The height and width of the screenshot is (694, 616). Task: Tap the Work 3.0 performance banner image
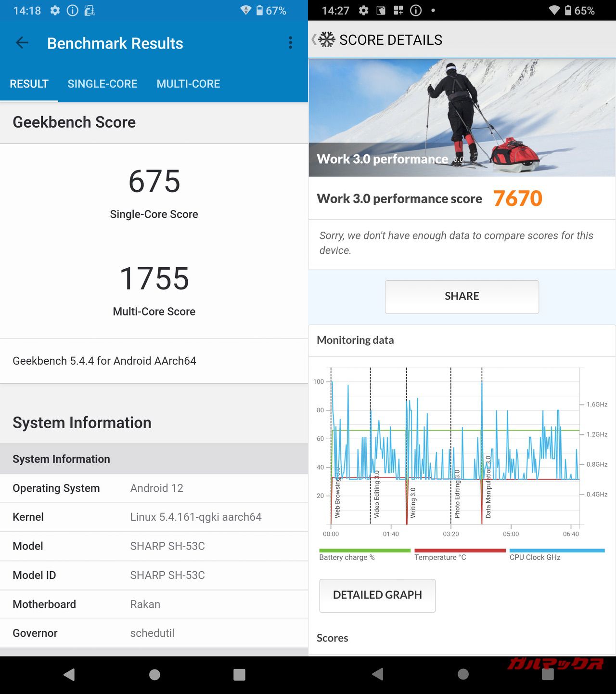point(462,118)
